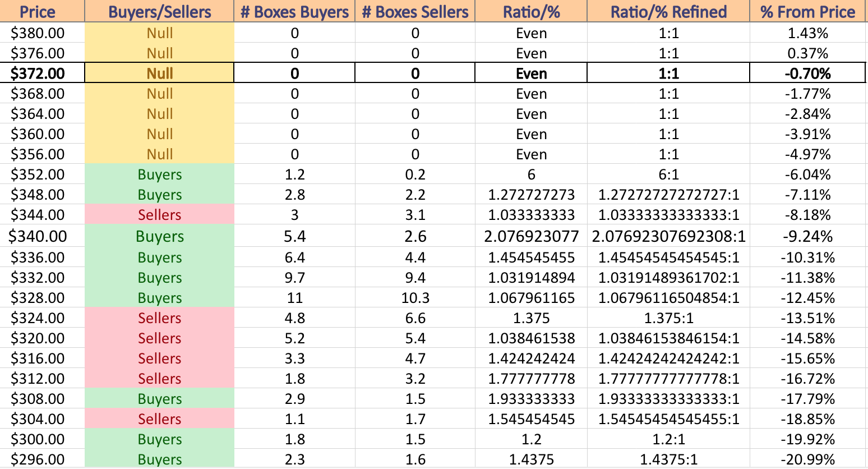The height and width of the screenshot is (469, 868).
Task: Select the $312.00 price cell
Action: click(42, 379)
